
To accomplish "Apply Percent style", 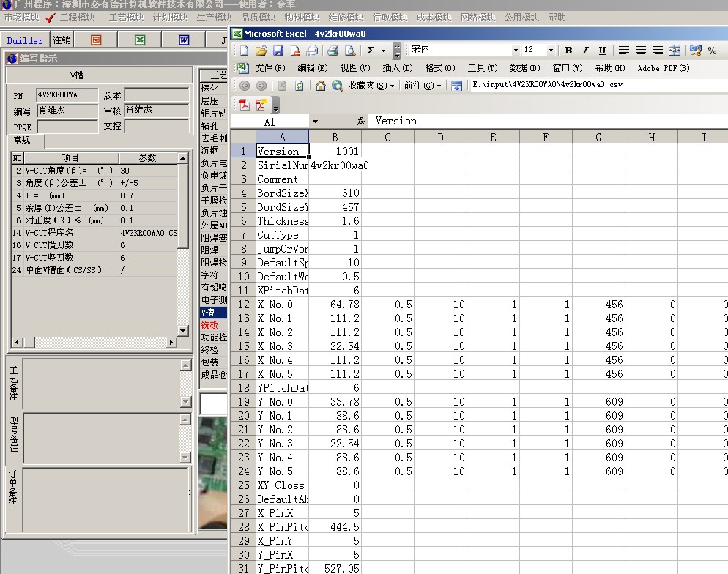I will (x=712, y=51).
